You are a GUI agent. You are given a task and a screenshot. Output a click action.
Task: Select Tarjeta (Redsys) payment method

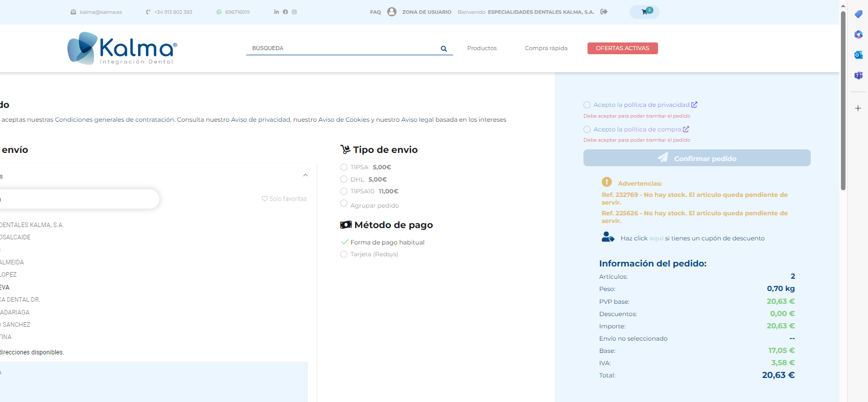344,254
